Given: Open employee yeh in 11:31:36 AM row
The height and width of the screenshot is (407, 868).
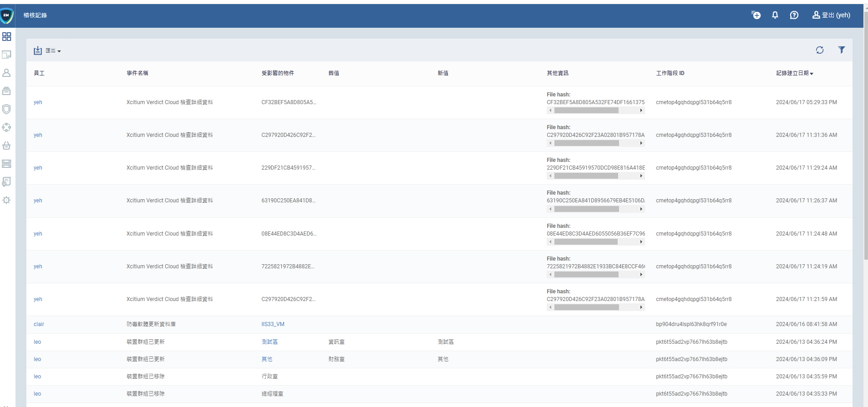Looking at the screenshot, I should [38, 135].
